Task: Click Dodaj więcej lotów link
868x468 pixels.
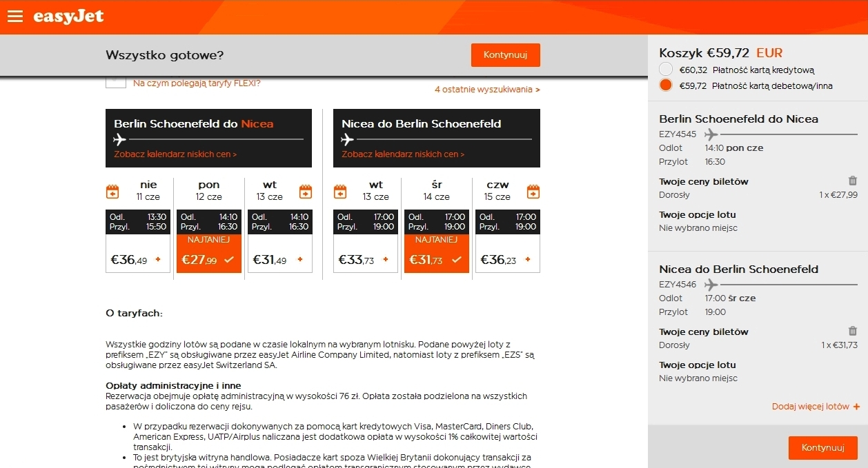Action: coord(811,407)
